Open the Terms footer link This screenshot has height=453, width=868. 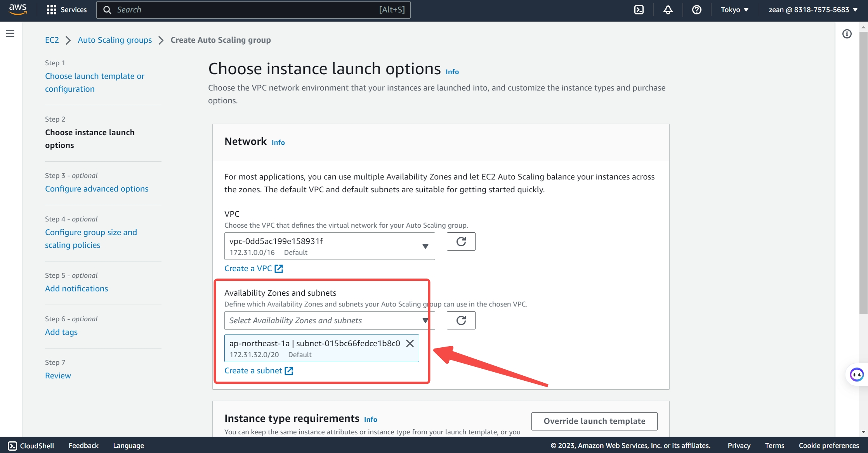[774, 446]
